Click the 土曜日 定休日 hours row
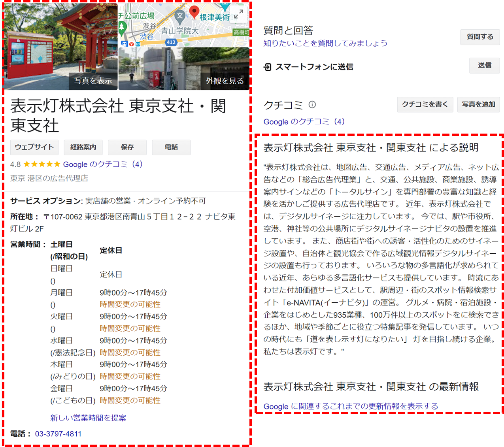The image size is (504, 447). tap(87, 250)
